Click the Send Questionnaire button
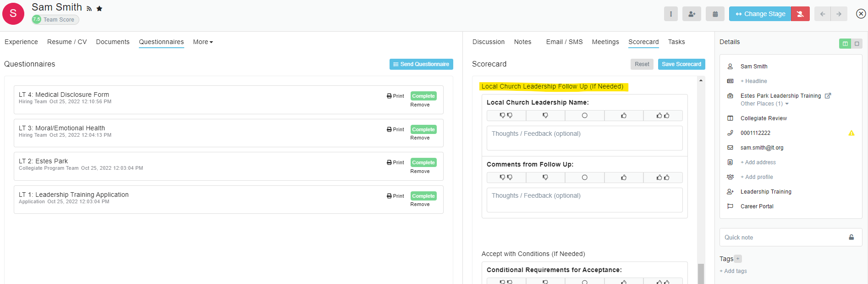 click(x=421, y=64)
